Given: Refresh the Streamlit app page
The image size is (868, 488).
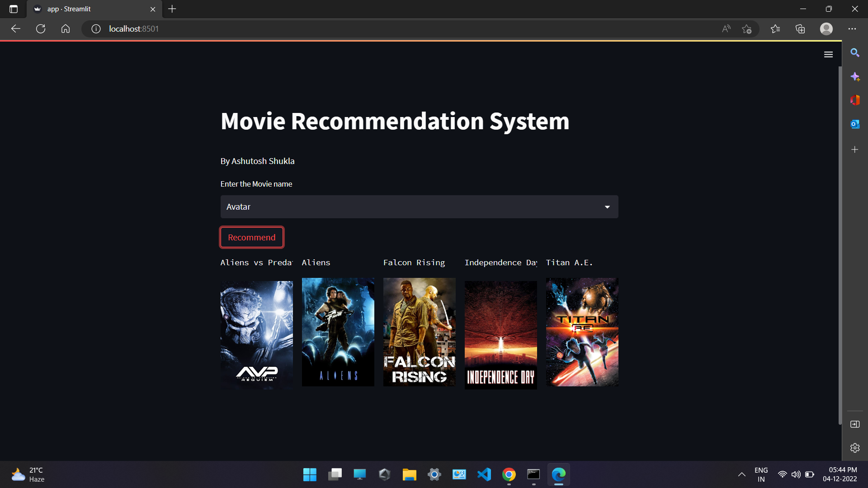Looking at the screenshot, I should pyautogui.click(x=41, y=28).
